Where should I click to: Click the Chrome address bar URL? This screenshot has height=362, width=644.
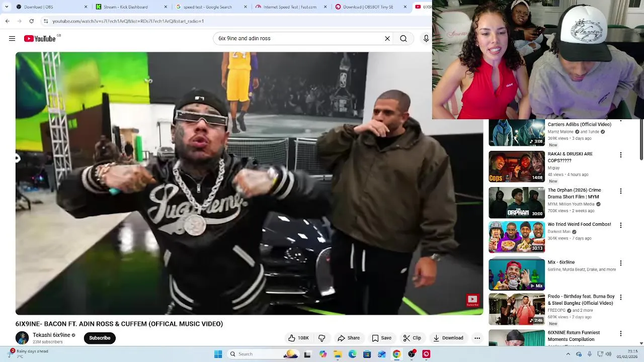(x=128, y=21)
